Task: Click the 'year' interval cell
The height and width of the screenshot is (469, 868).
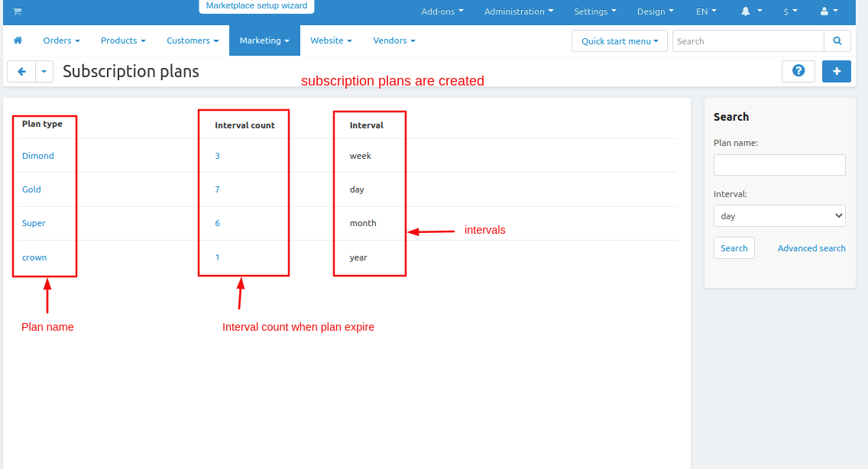Action: [x=358, y=257]
